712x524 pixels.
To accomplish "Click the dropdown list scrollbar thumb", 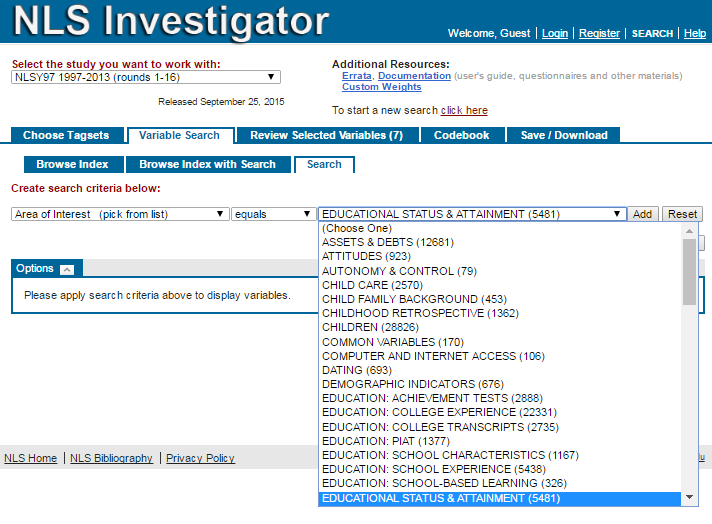I will pyautogui.click(x=689, y=272).
